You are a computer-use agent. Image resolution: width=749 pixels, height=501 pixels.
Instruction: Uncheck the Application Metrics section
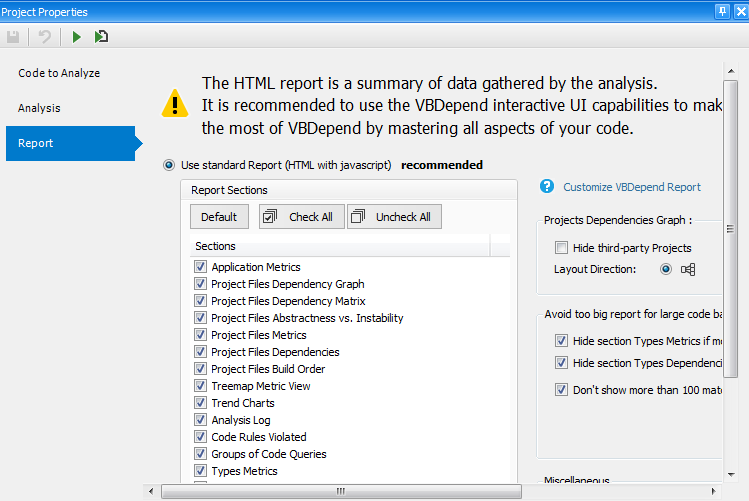click(201, 267)
